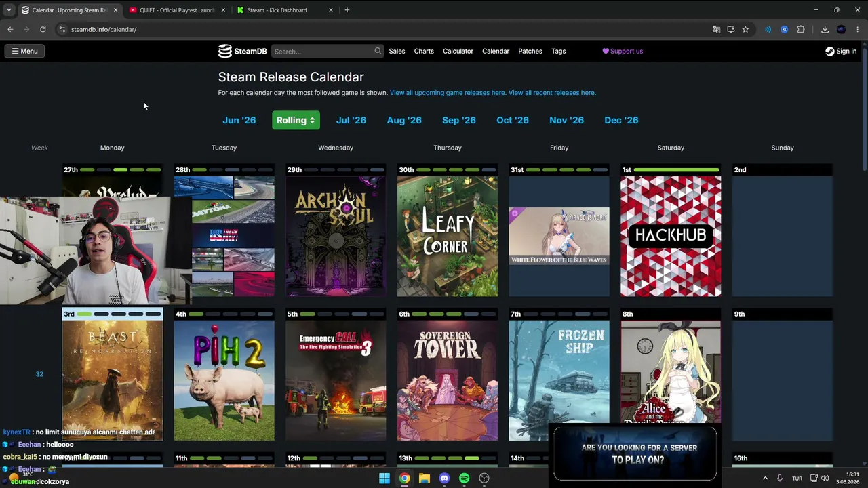Bookmark this page with the star
Viewport: 868px width, 488px height.
coord(745,29)
